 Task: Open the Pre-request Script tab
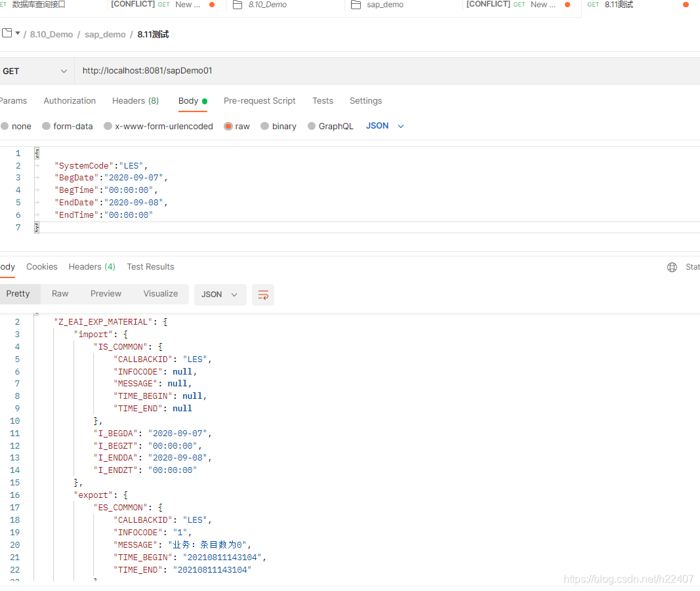tap(259, 101)
